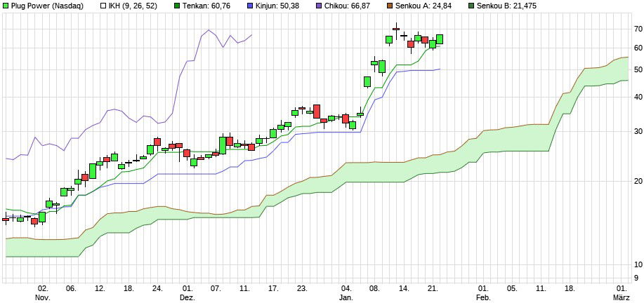Click the '05.' date axis label
The image size is (644, 303).
(x=513, y=288)
